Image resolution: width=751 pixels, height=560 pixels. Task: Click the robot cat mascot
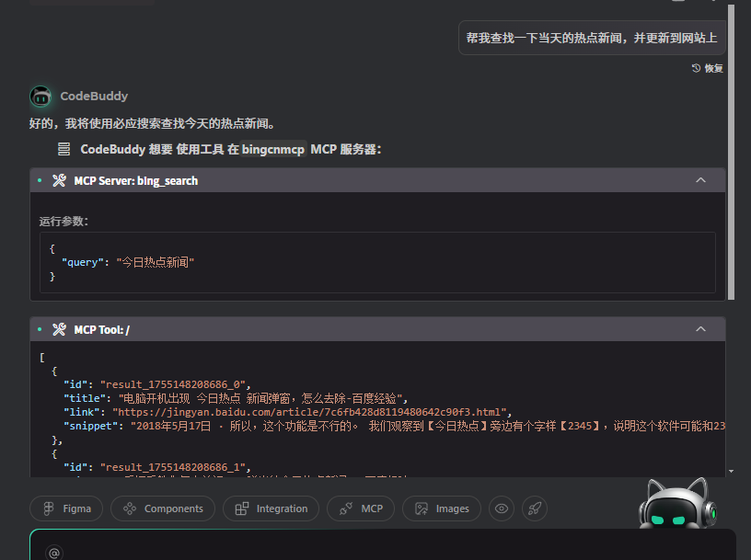coord(677,504)
